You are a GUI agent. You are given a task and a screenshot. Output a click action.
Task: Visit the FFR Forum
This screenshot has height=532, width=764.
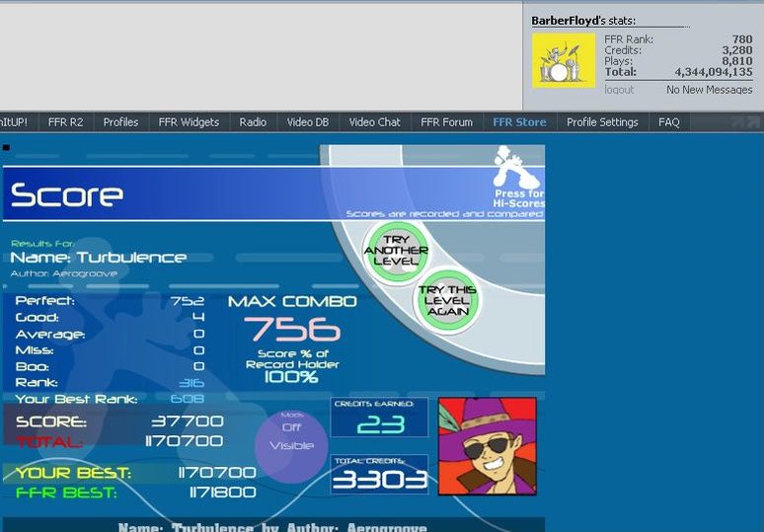tap(446, 122)
